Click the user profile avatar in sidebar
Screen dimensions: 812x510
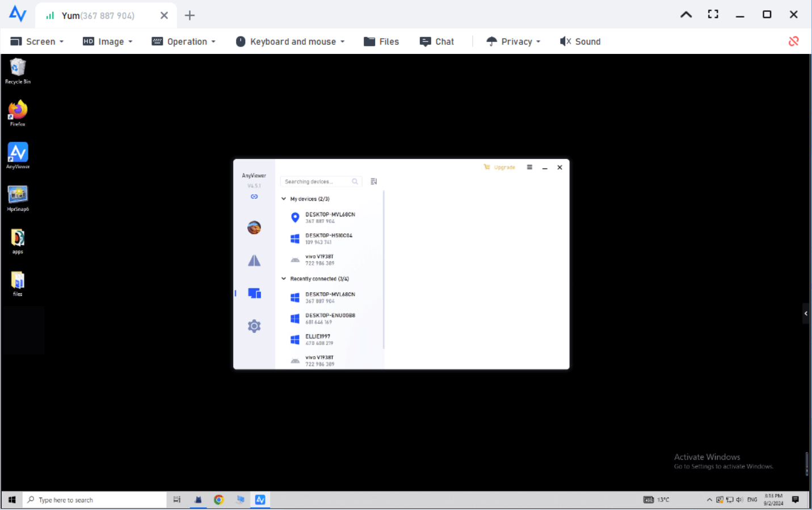254,228
